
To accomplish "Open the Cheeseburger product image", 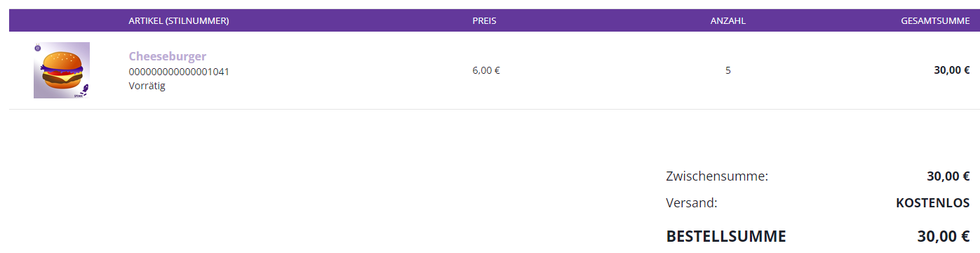I will (x=62, y=70).
